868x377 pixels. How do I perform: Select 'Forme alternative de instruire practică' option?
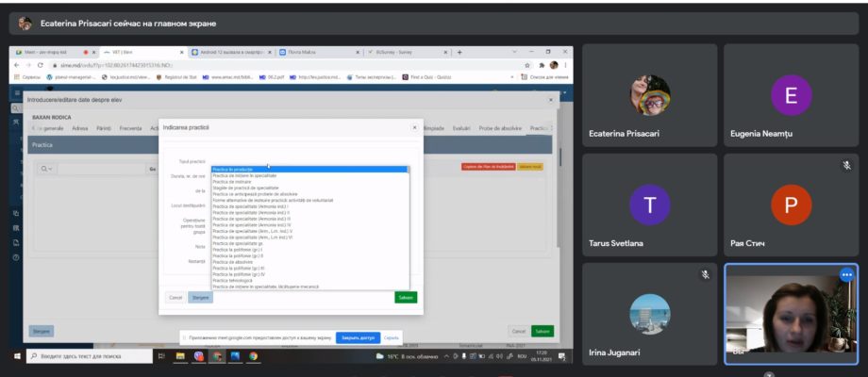tap(310, 200)
